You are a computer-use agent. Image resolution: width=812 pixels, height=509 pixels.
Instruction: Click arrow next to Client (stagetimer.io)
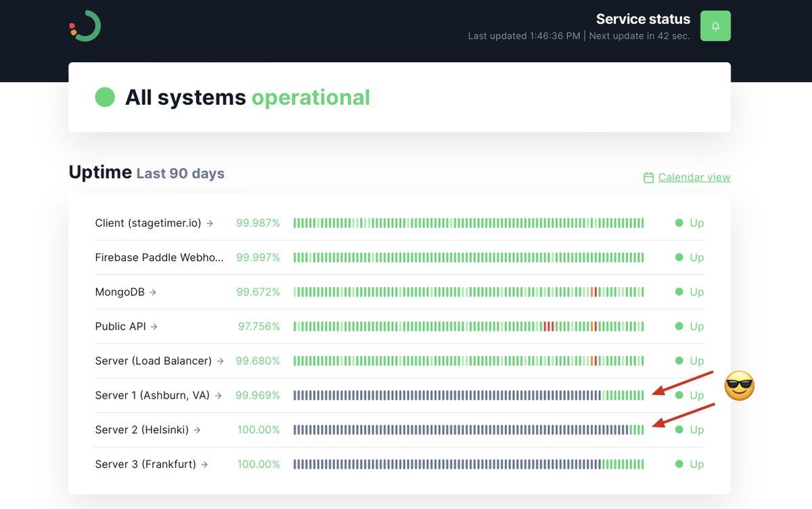tap(210, 223)
